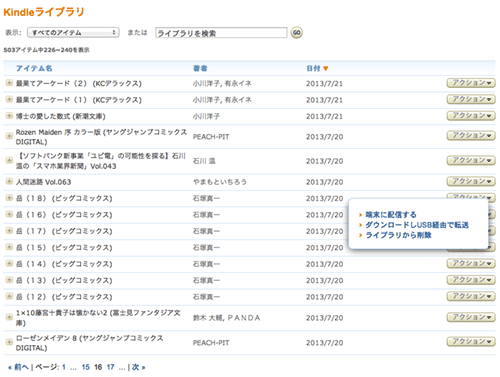
Task: Open アクション menu for 人間迷路 Vol.063
Action: 471,181
